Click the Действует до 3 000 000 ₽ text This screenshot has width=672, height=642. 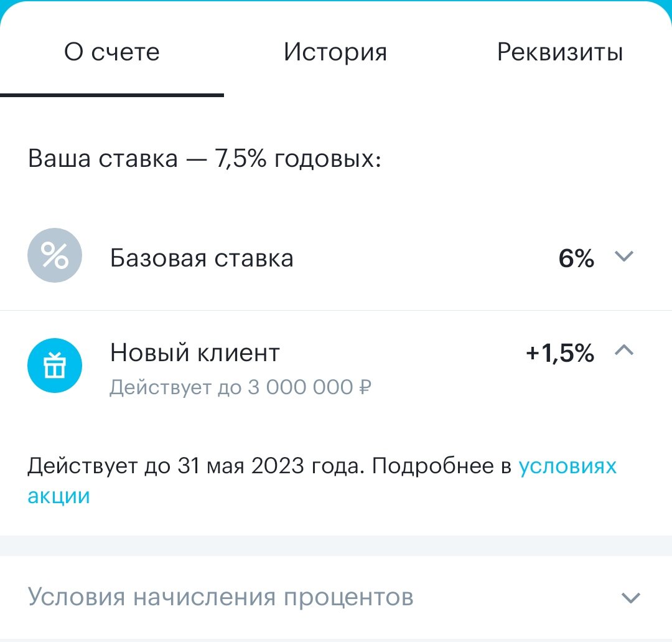(x=240, y=387)
